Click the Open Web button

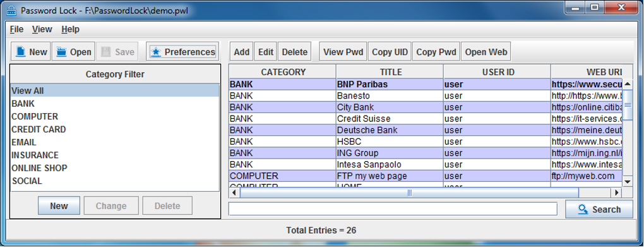[x=486, y=52]
